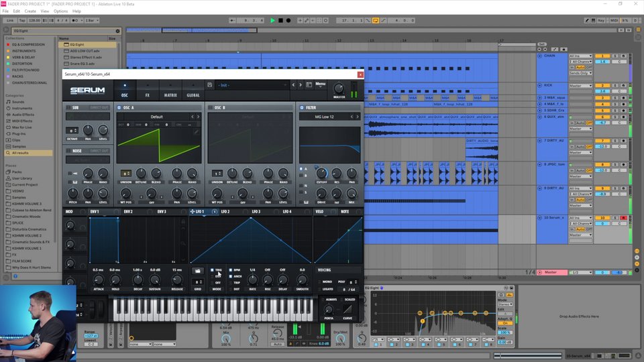Stop playback with the square Stop button
Viewport: 644px width, 362px height.
(x=280, y=20)
